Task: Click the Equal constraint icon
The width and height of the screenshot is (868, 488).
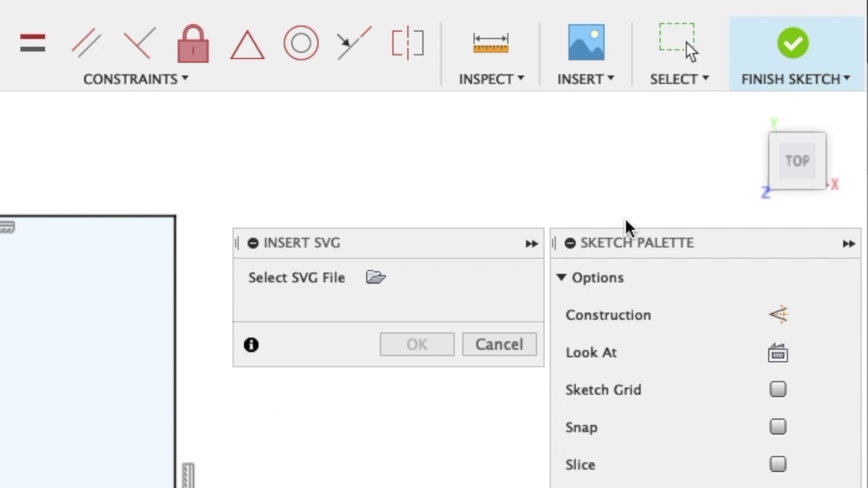Action: click(33, 43)
